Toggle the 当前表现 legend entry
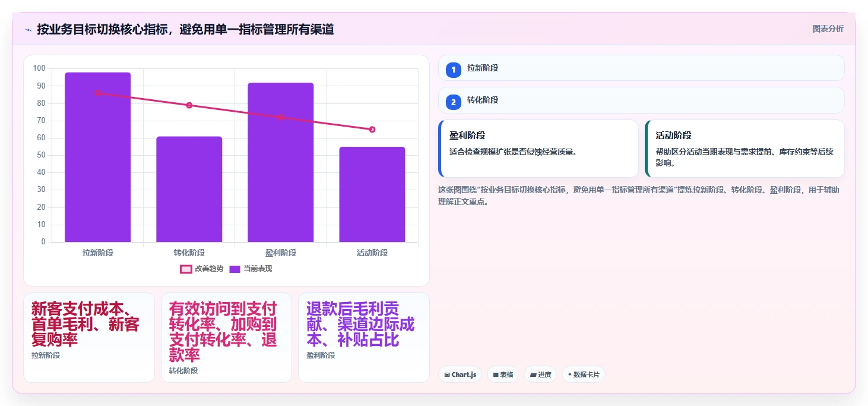The image size is (868, 406). coord(251,269)
